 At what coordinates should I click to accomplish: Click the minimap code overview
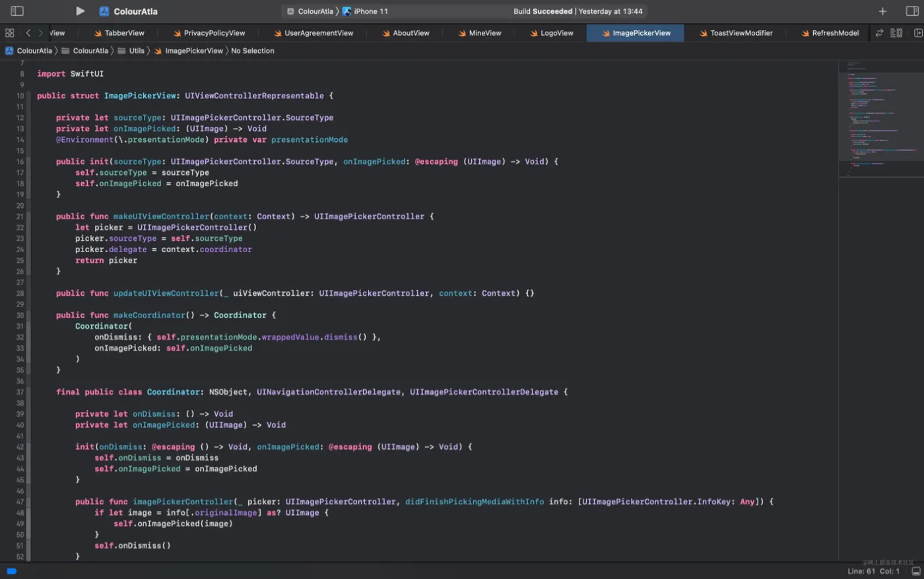click(881, 119)
